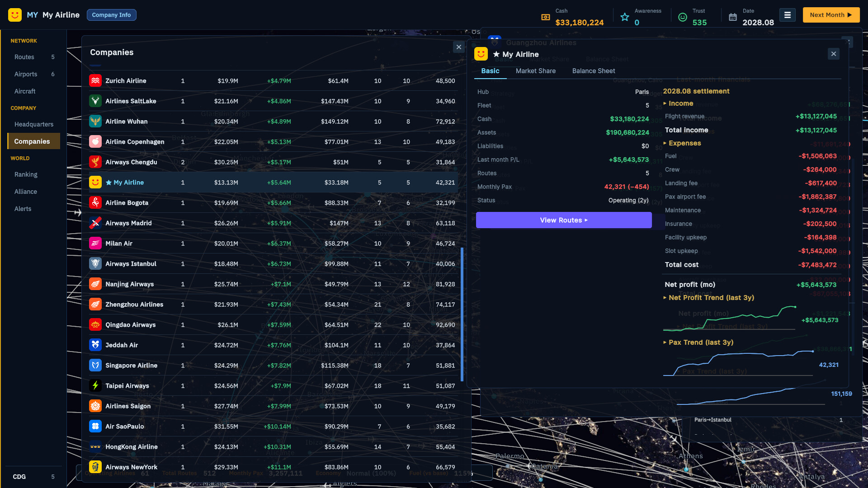Open the Company Info button
The height and width of the screenshot is (488, 868).
click(x=111, y=15)
